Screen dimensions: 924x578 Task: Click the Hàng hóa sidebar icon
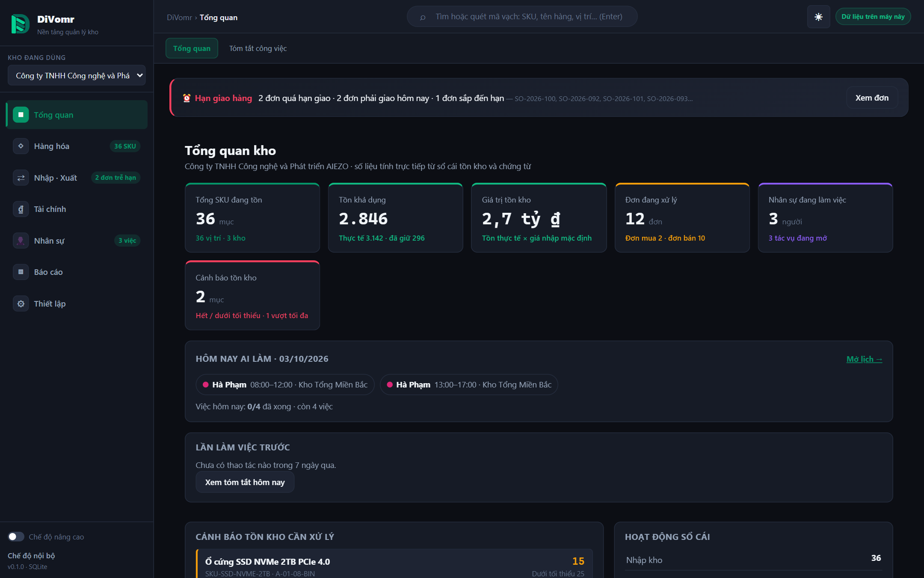(x=21, y=146)
